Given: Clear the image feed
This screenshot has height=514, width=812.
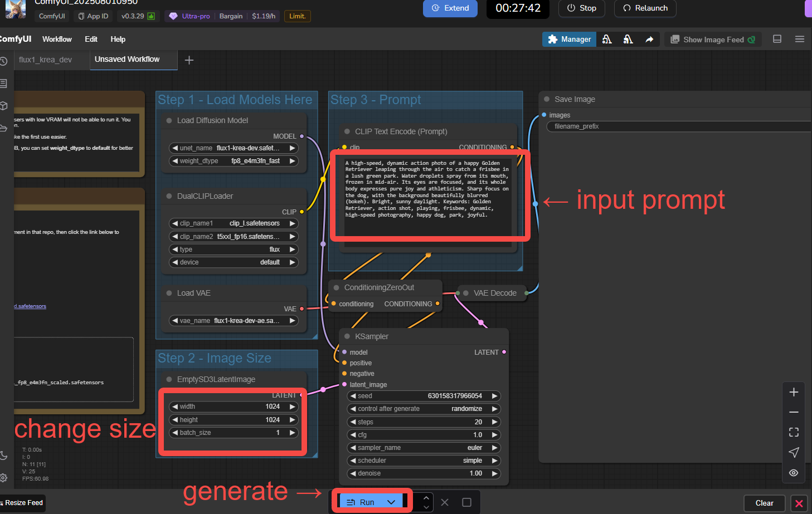Looking at the screenshot, I should point(764,503).
